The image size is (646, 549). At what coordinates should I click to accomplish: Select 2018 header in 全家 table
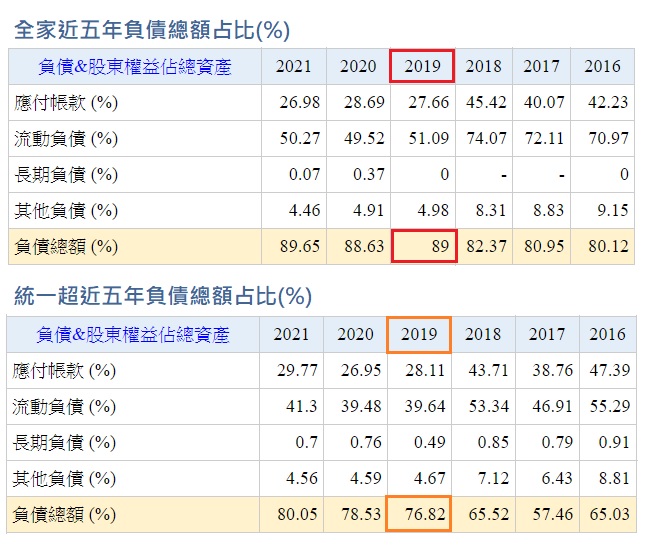pyautogui.click(x=484, y=66)
